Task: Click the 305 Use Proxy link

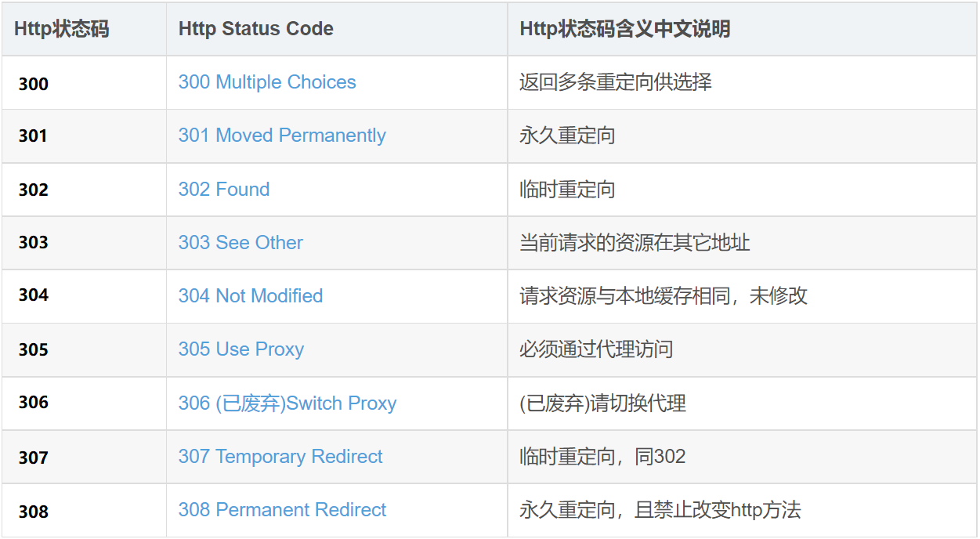Action: click(x=241, y=349)
